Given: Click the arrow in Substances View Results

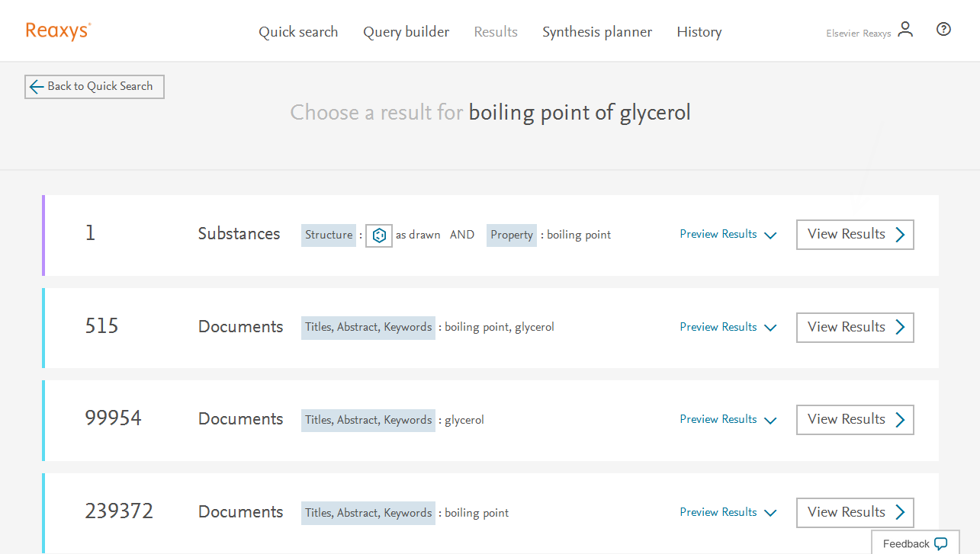Looking at the screenshot, I should (x=900, y=235).
